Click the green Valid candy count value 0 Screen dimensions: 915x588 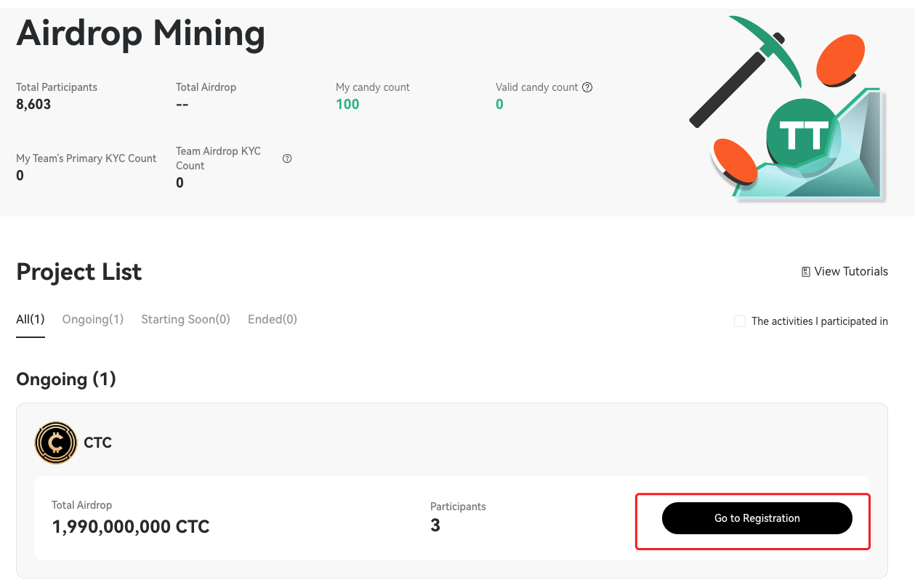499,104
